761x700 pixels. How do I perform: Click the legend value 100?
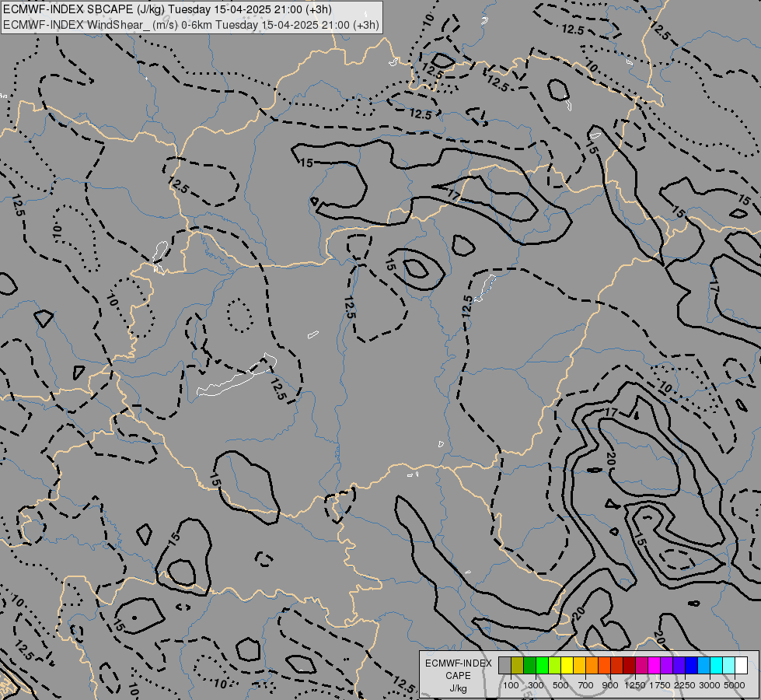click(511, 685)
